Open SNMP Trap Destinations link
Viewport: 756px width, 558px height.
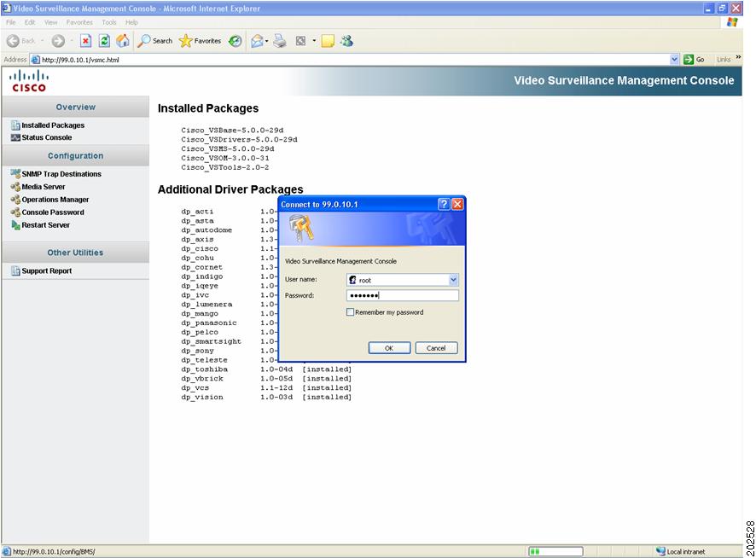(61, 173)
